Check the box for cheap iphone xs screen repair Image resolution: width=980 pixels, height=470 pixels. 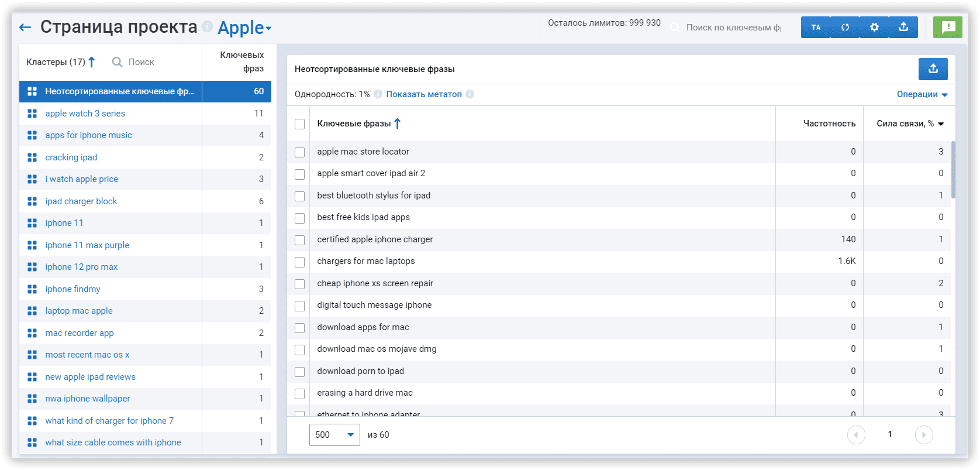pos(300,284)
